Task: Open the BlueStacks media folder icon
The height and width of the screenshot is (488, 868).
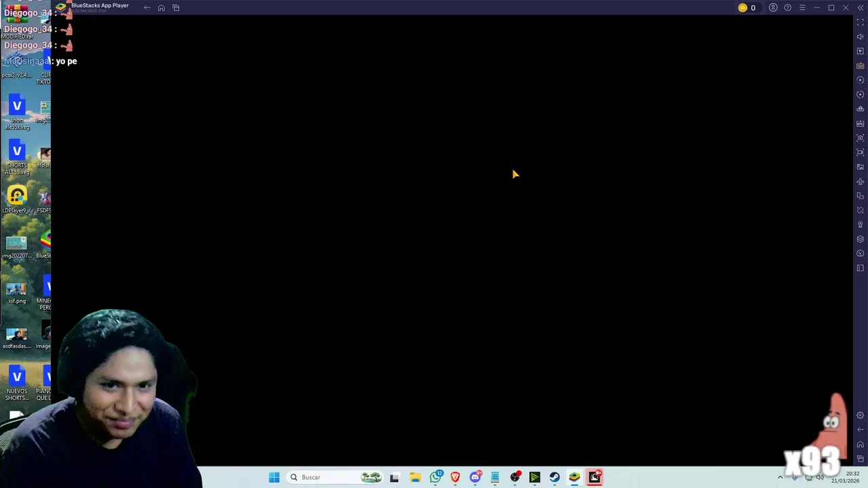Action: pos(861,167)
